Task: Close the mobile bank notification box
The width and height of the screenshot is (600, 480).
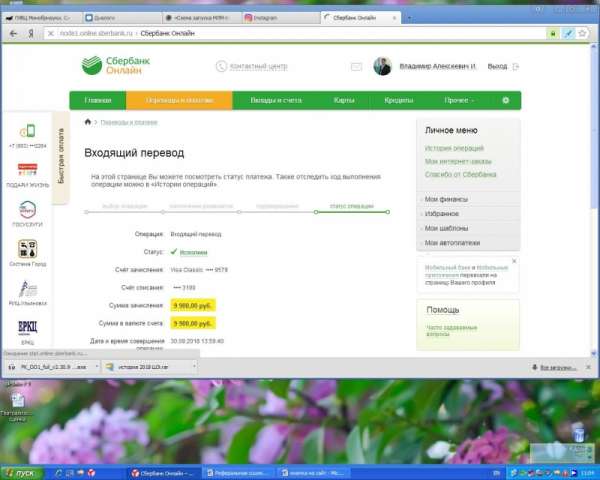Action: (514, 261)
